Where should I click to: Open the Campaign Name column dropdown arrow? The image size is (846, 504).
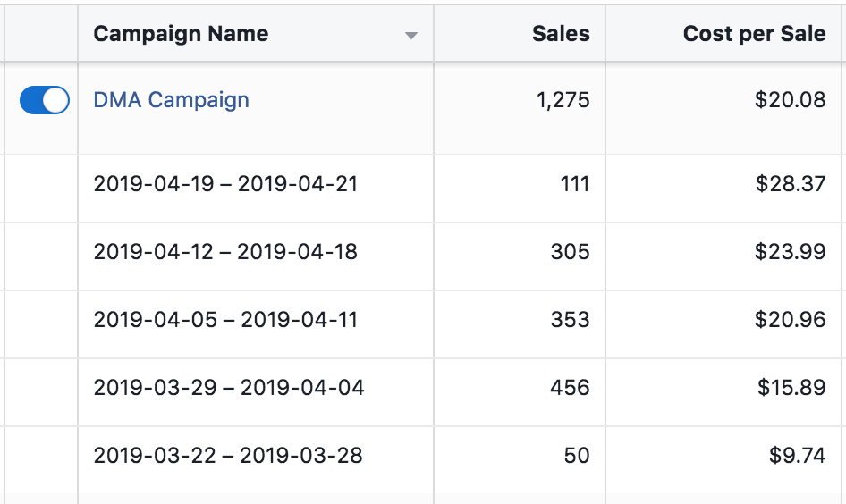pos(410,36)
